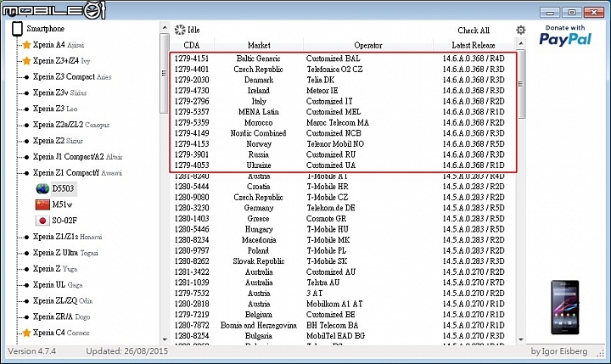The height and width of the screenshot is (364, 611).
Task: Select the Telenor Mobil NO row
Action: point(344,143)
